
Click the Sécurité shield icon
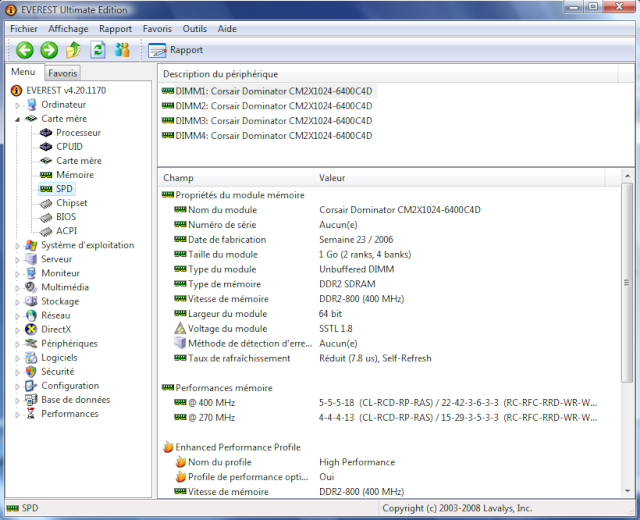click(x=31, y=371)
